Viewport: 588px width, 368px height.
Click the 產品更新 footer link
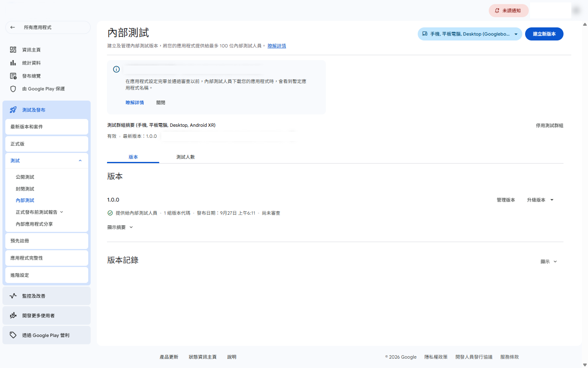tap(169, 357)
